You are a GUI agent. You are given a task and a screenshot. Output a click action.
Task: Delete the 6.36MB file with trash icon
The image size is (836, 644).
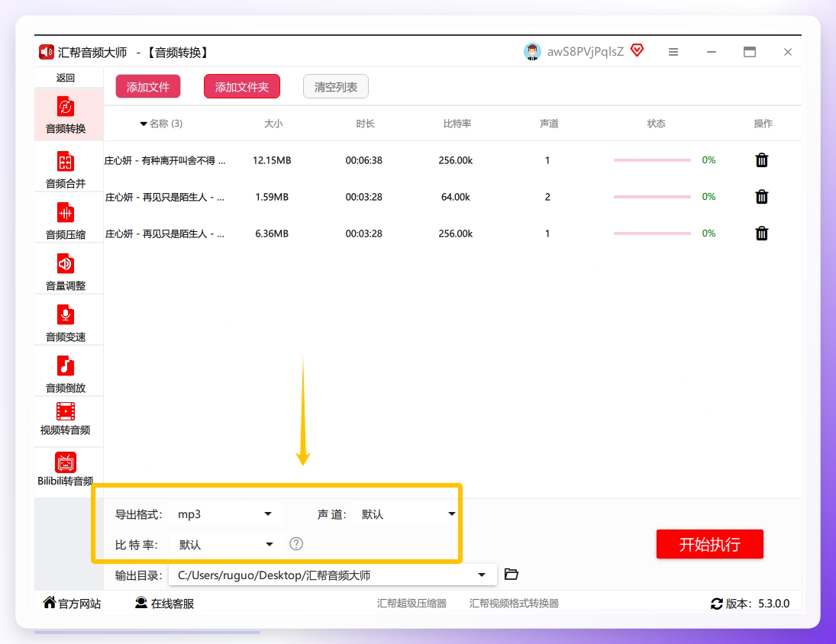click(x=762, y=233)
